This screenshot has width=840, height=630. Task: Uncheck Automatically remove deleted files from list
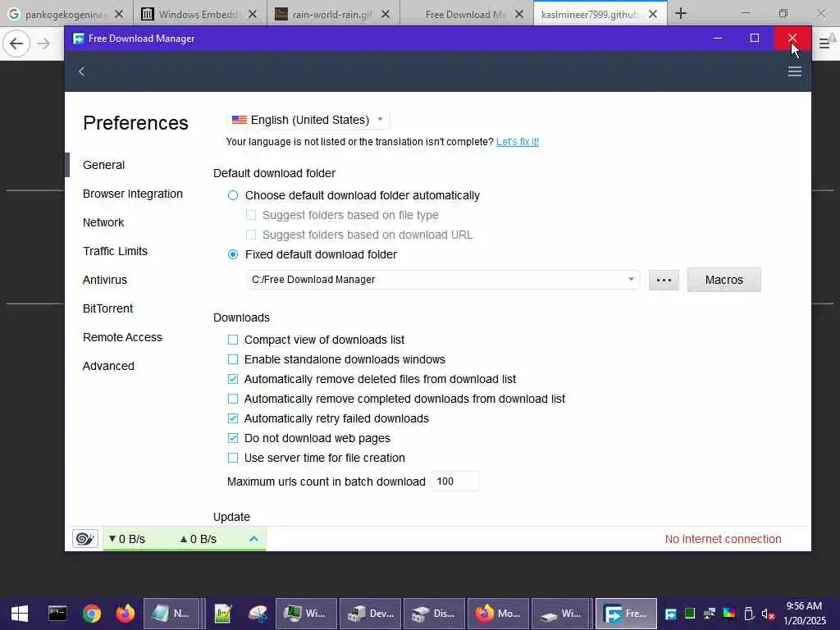[x=232, y=379]
